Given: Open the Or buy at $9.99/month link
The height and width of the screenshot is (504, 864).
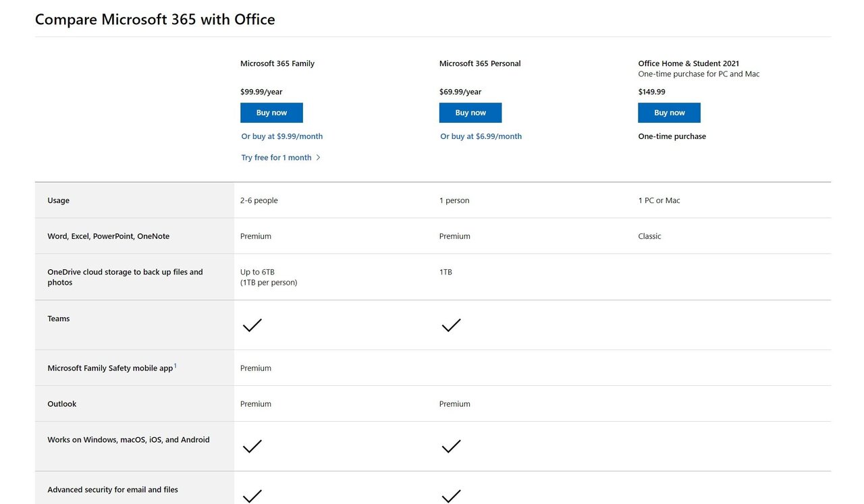Looking at the screenshot, I should [x=282, y=136].
